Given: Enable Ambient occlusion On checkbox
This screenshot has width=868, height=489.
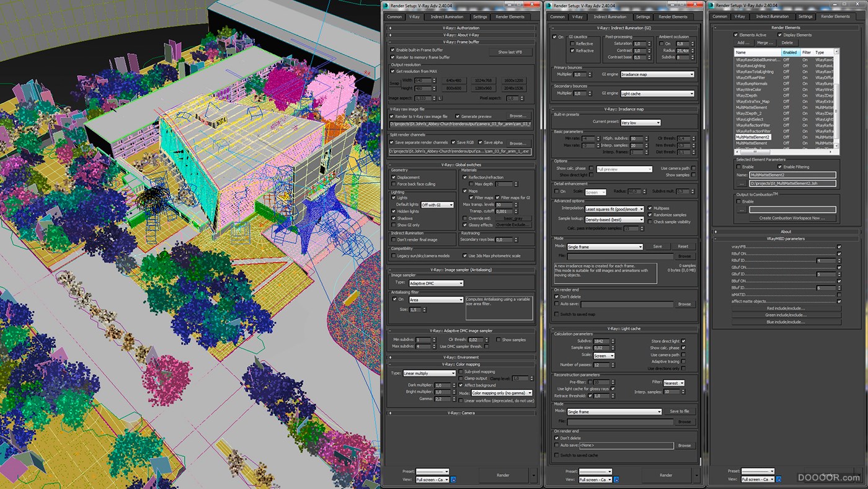Looking at the screenshot, I should pos(662,44).
